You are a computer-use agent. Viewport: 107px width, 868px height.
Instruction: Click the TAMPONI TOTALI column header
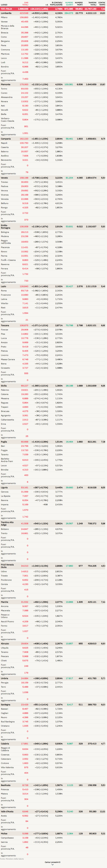click(x=92, y=4)
